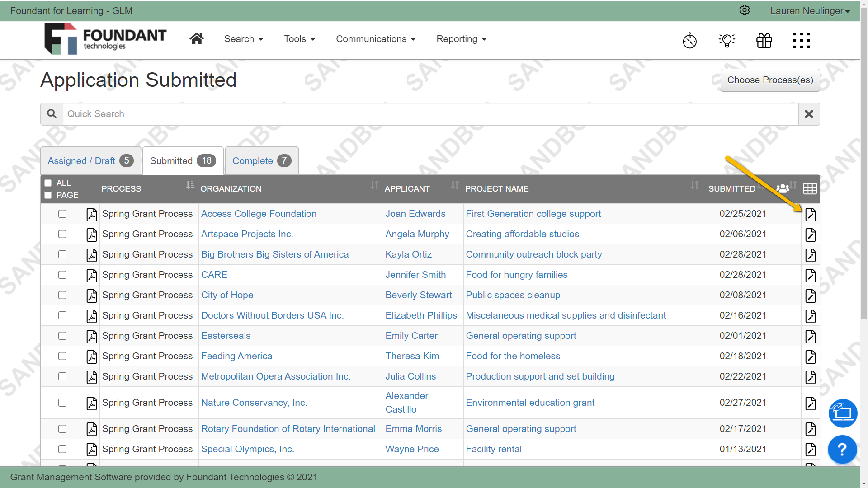Edit application for Food for the homeless
The width and height of the screenshot is (868, 488).
point(810,357)
